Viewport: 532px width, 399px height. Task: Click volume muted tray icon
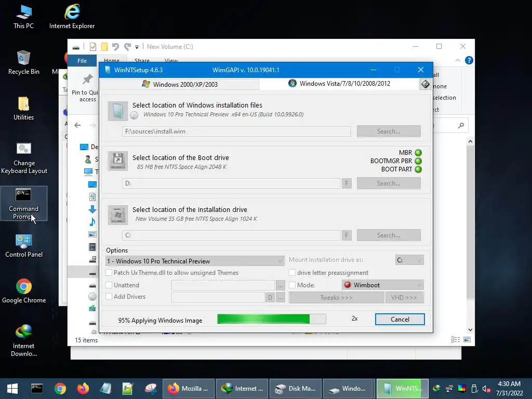(x=486, y=389)
